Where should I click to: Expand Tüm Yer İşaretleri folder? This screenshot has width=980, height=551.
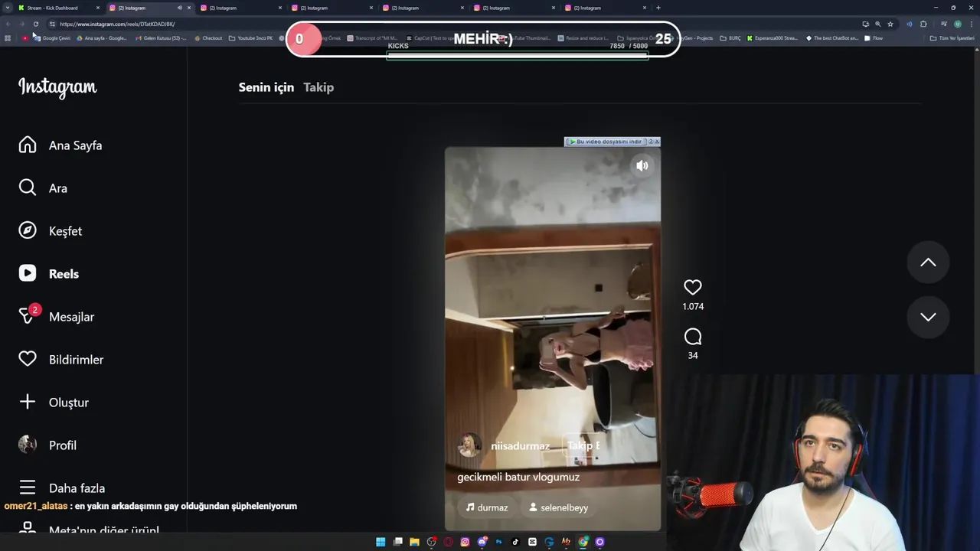pyautogui.click(x=952, y=37)
